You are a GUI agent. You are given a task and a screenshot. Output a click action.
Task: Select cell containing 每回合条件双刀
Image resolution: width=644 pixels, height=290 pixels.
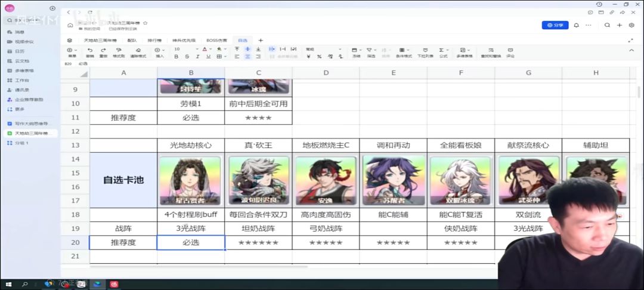[x=258, y=215]
